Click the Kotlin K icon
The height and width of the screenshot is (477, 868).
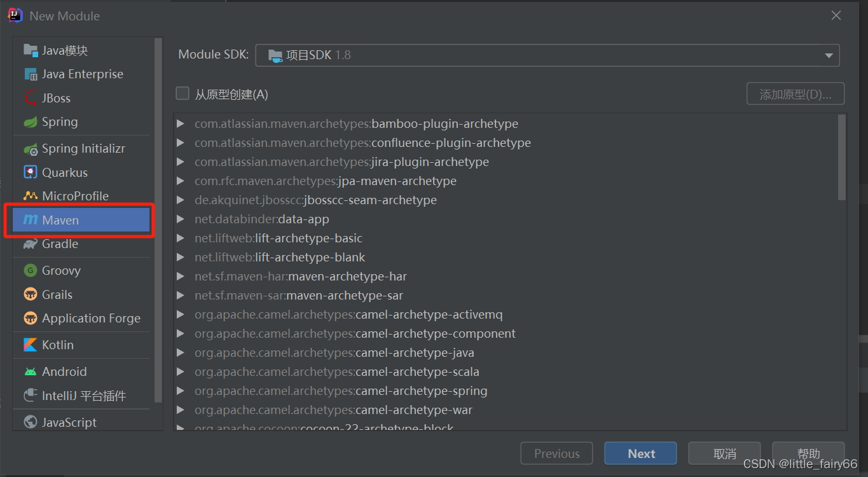(31, 345)
